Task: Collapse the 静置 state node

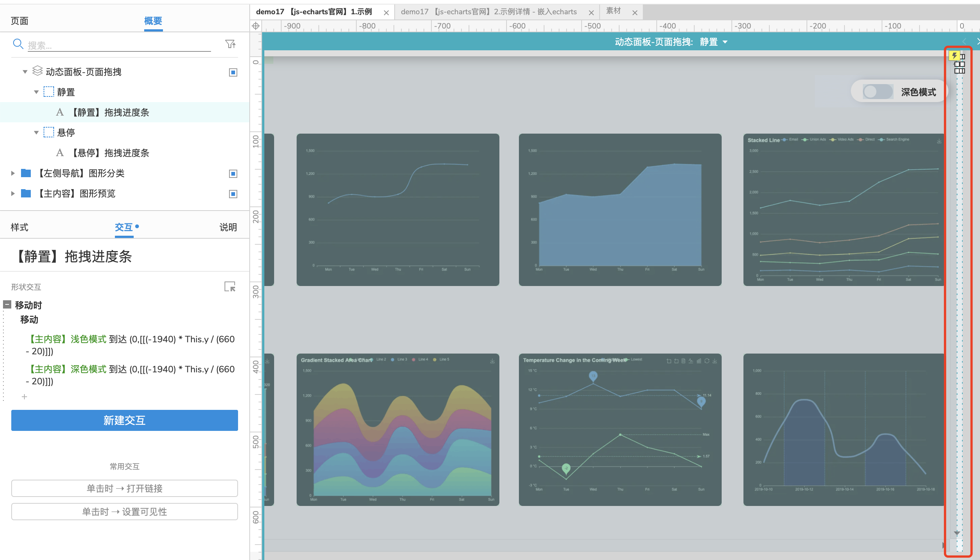Action: click(36, 92)
